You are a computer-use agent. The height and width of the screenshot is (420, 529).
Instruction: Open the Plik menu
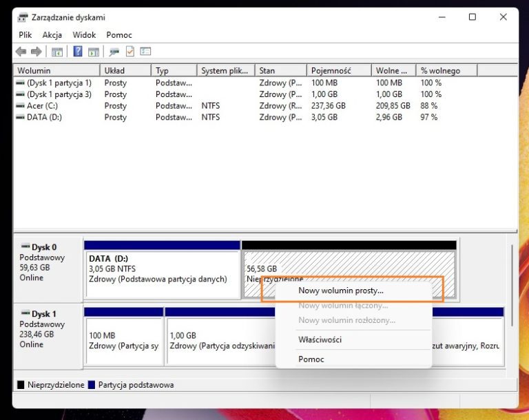(25, 35)
